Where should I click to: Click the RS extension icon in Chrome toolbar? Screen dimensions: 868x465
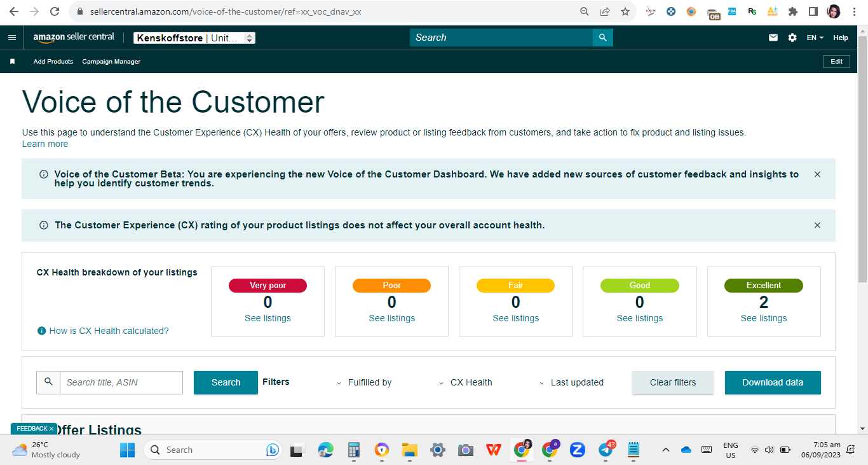point(752,11)
